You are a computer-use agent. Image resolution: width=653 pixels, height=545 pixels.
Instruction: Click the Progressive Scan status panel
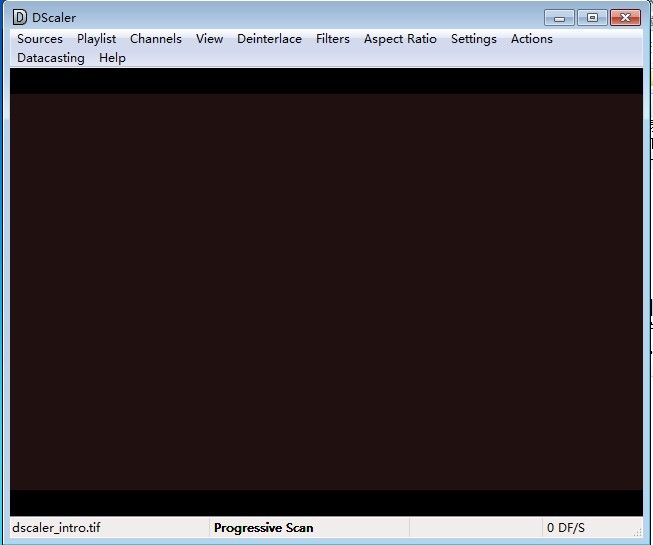[x=264, y=528]
